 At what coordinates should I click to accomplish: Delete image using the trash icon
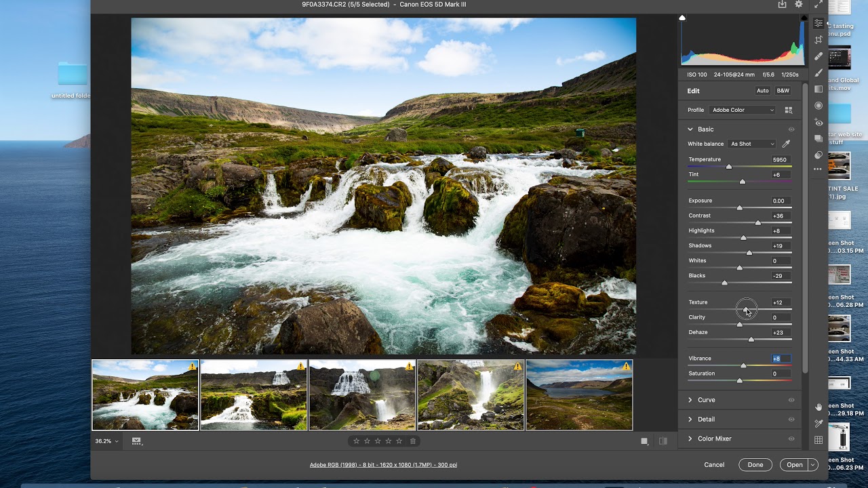tap(412, 441)
